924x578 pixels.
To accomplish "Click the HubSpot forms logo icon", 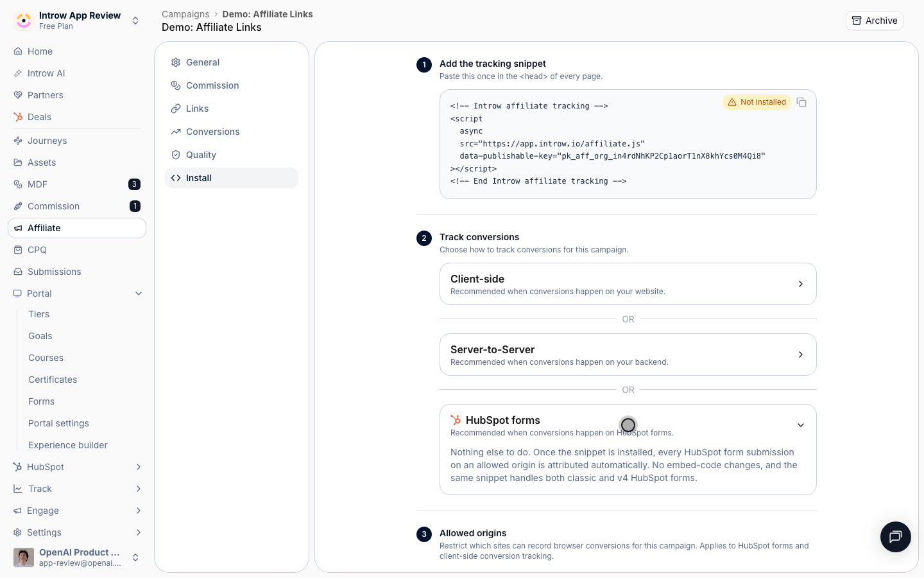I will click(x=456, y=420).
